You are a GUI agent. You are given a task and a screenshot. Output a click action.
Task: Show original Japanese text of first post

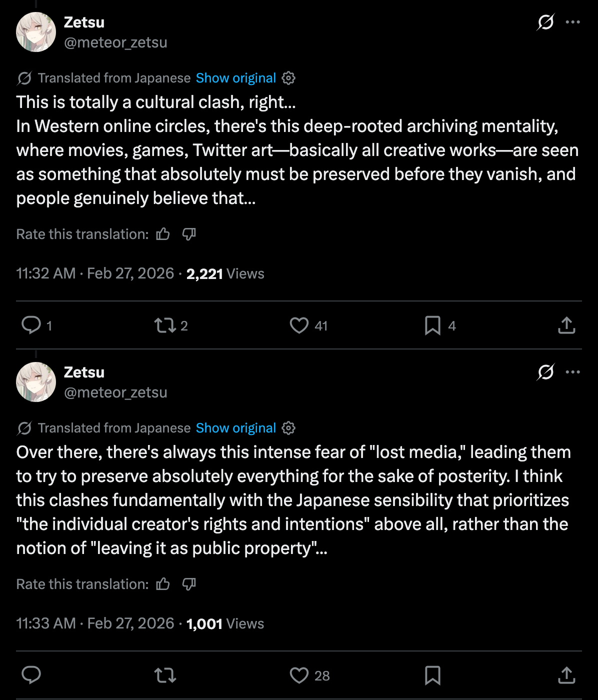(235, 78)
